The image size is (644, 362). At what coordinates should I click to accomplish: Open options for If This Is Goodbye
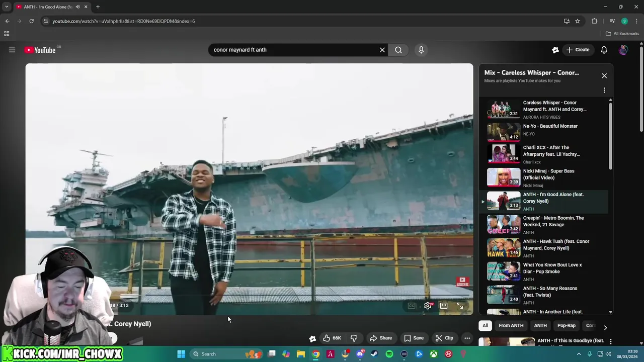coord(610,341)
